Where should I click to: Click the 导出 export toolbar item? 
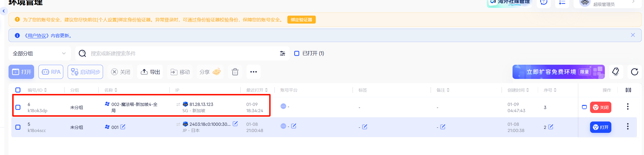[150, 72]
